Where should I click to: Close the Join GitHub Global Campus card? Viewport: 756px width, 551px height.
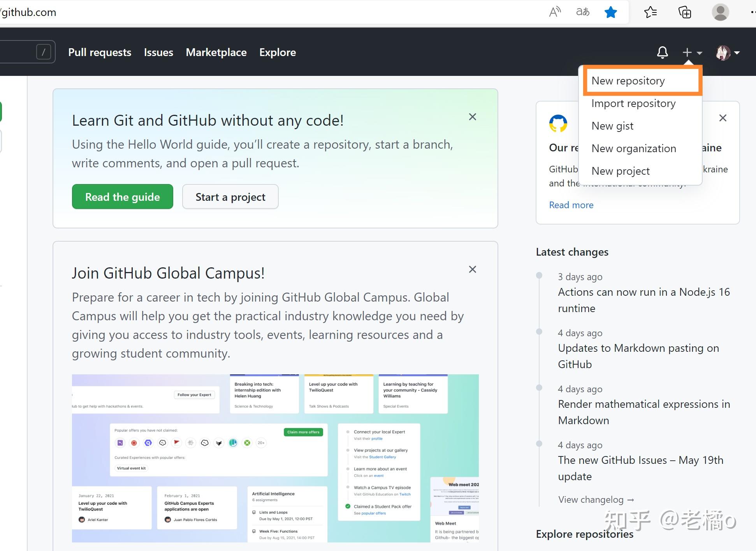tap(472, 269)
